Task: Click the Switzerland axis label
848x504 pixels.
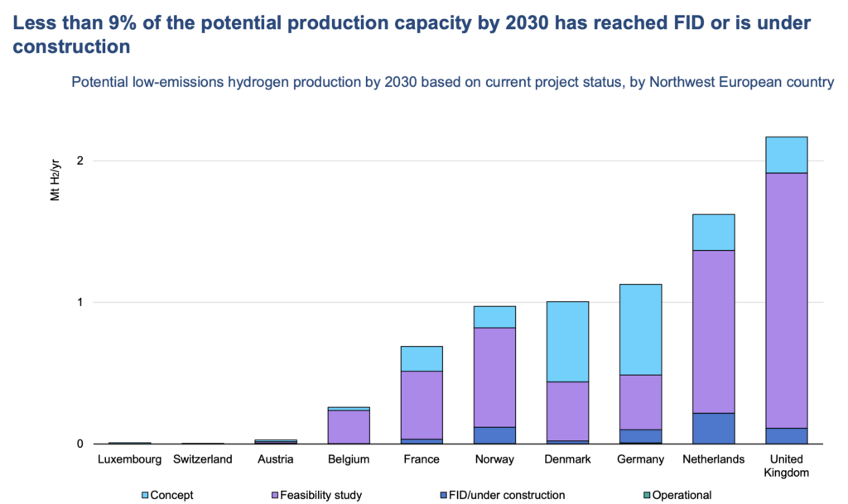Action: (x=202, y=459)
